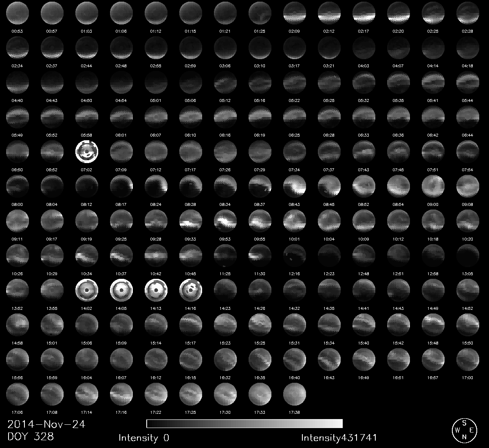
Task: Click the Intensity 0 minimum label
Action: (x=143, y=438)
